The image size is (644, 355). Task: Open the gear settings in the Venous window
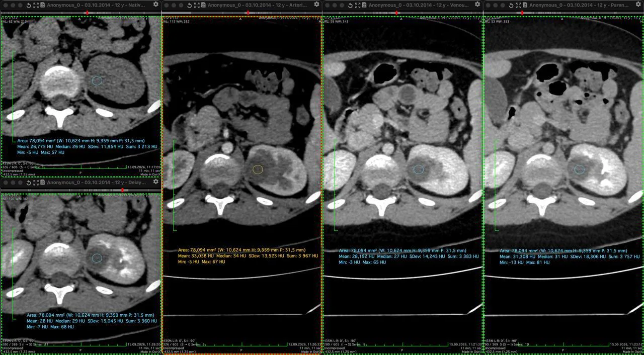(477, 5)
